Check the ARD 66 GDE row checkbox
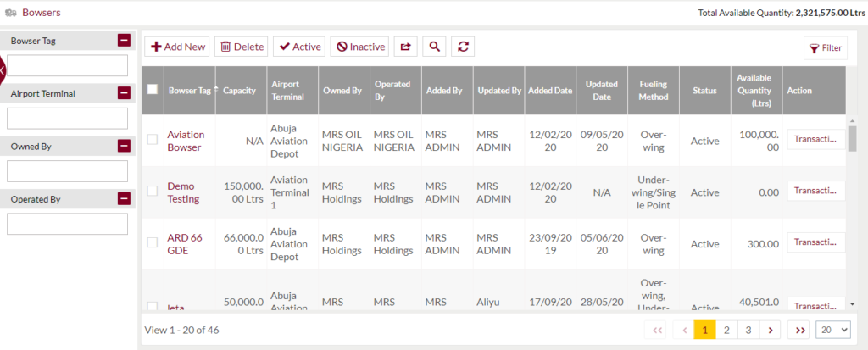Image resolution: width=868 pixels, height=350 pixels. point(153,242)
